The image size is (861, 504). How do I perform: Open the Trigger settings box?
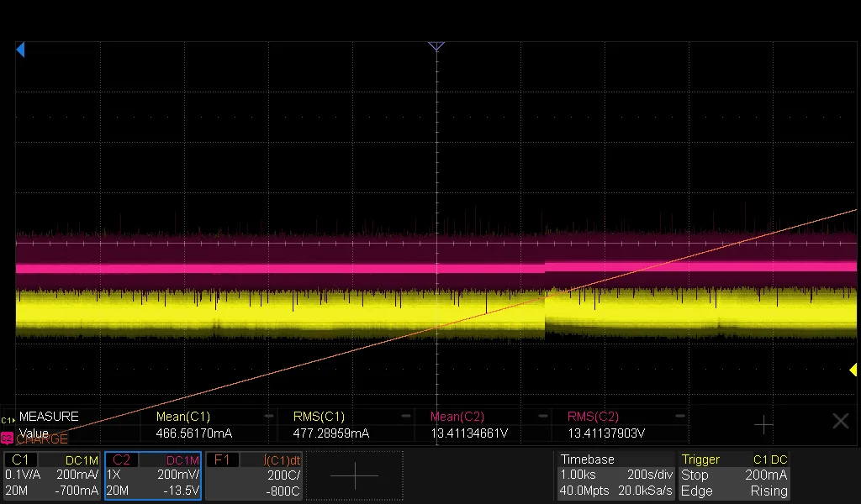click(x=734, y=475)
